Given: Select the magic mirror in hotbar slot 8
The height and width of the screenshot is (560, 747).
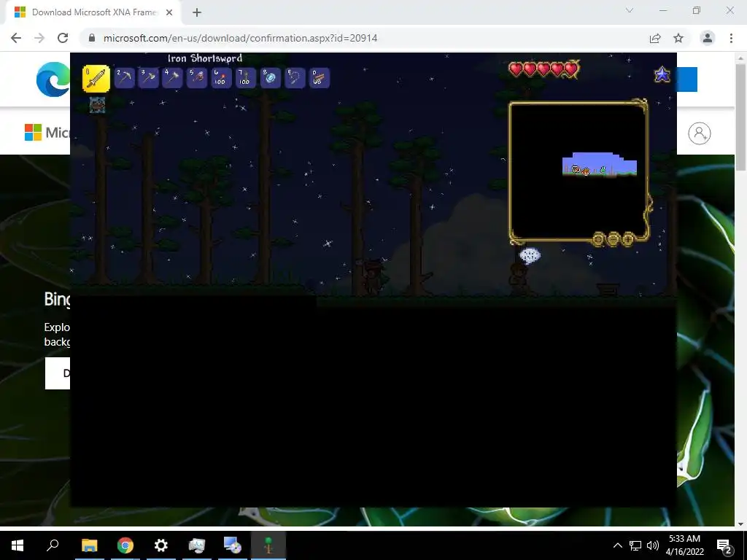Looking at the screenshot, I should click(x=270, y=77).
